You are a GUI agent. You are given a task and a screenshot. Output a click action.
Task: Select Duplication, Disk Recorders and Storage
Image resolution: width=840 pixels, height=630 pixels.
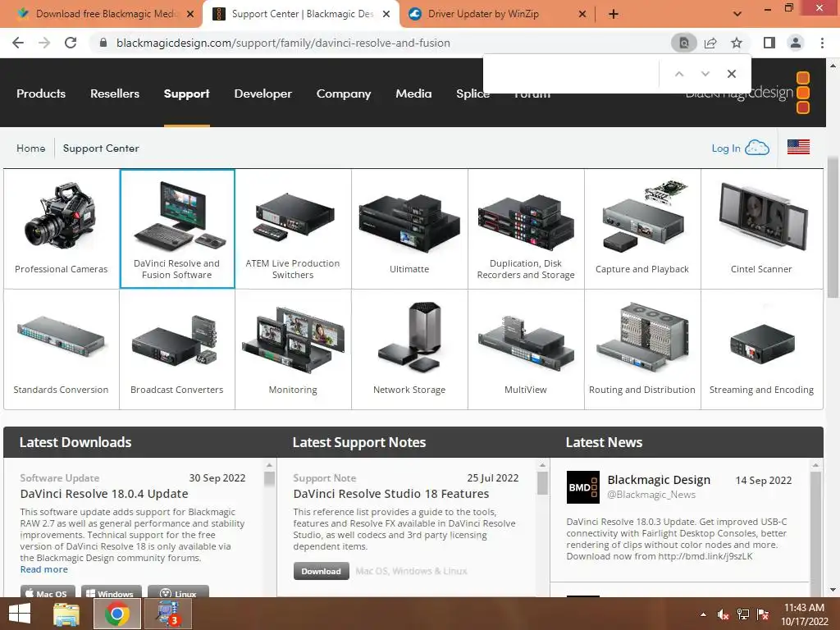pos(526,229)
